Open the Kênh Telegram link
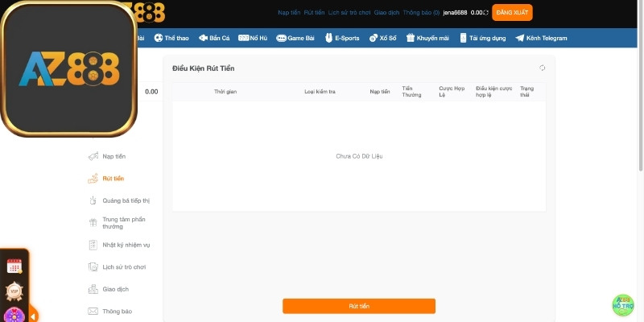The width and height of the screenshot is (644, 322). (x=541, y=38)
